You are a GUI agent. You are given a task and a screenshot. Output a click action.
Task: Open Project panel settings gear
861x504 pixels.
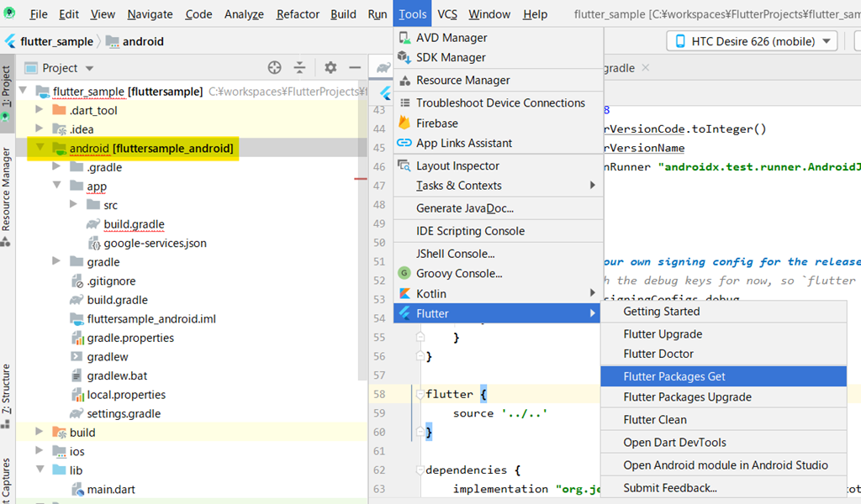click(330, 68)
